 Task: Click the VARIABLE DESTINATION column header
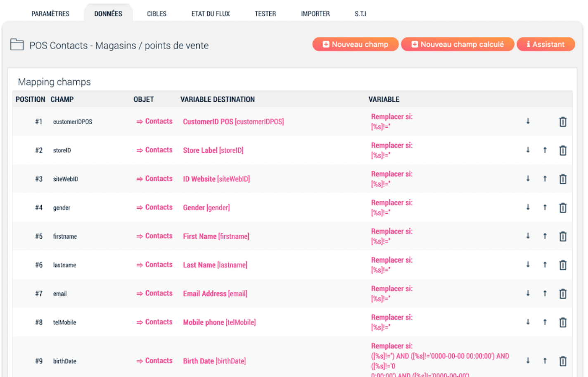click(x=218, y=99)
